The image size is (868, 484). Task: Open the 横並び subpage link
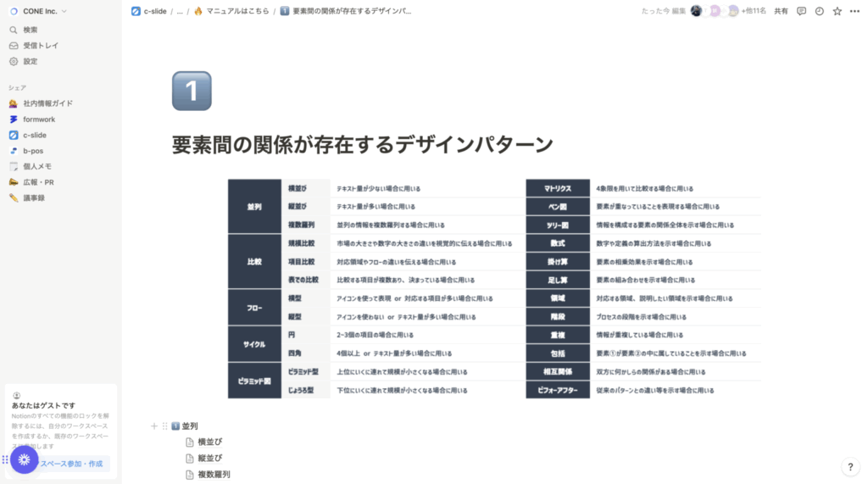pos(209,442)
